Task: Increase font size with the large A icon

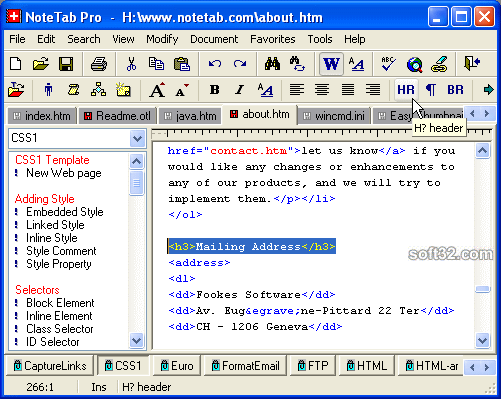Action: (157, 90)
